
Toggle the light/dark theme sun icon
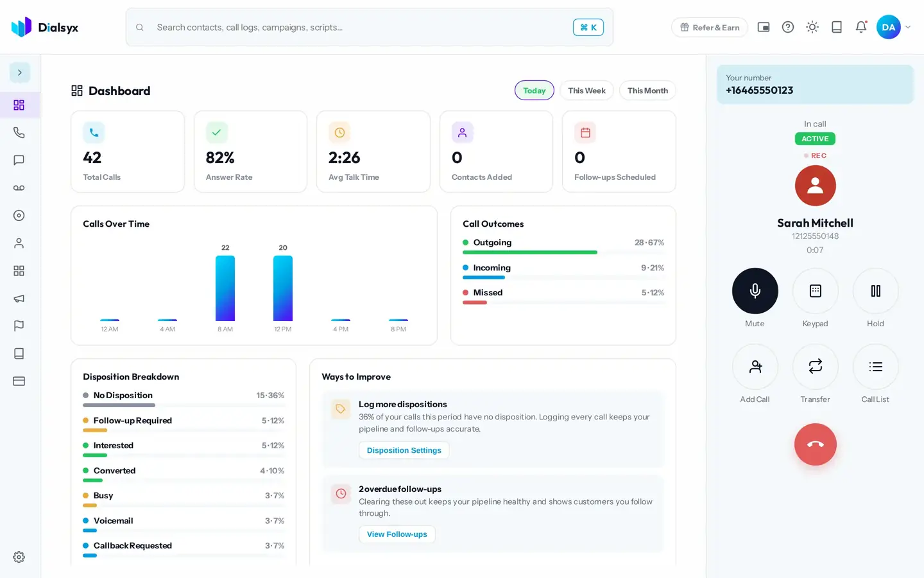click(x=812, y=27)
